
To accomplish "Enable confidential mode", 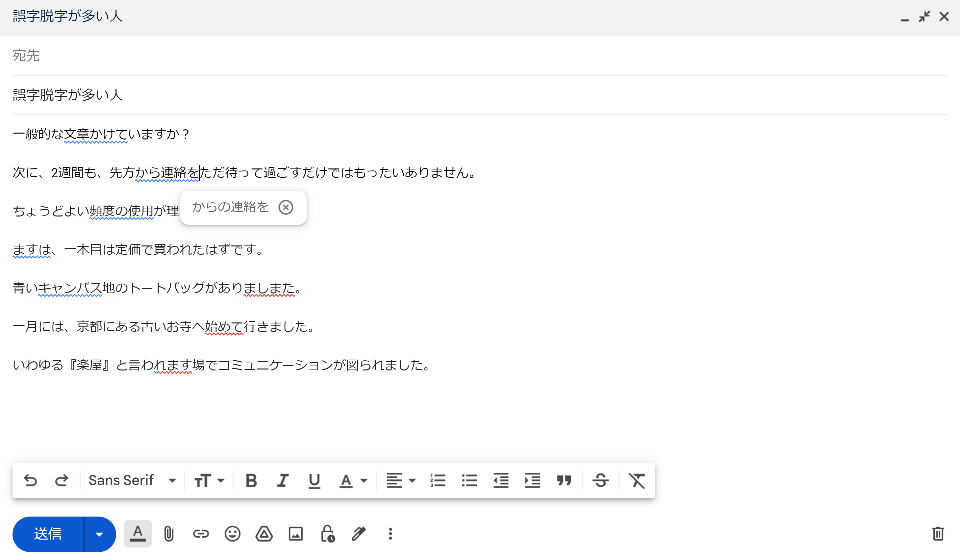I will click(328, 534).
